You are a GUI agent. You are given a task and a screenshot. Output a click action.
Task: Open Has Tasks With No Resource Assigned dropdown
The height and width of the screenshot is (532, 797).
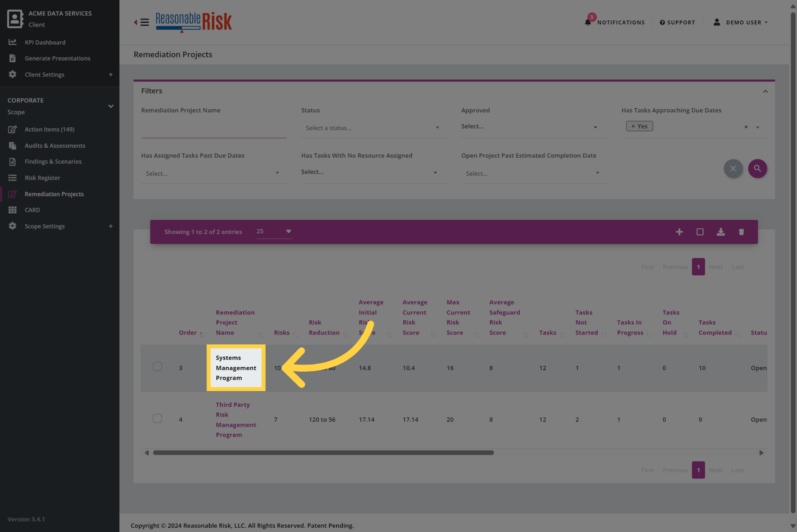tap(374, 172)
